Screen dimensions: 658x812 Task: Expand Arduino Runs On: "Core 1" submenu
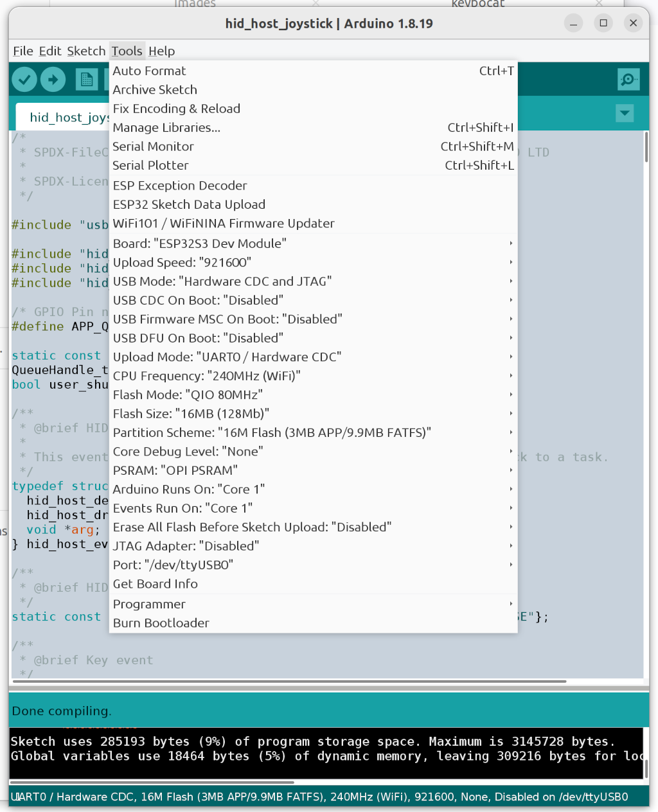[314, 490]
